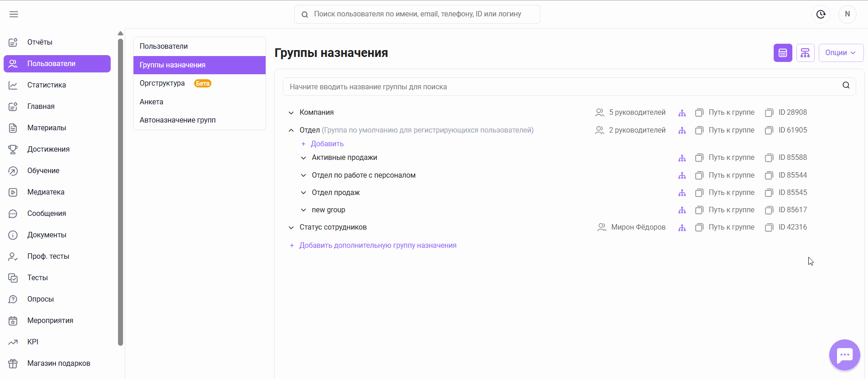Viewport: 868px width, 379px height.
Task: Click the history clock icon
Action: click(821, 14)
